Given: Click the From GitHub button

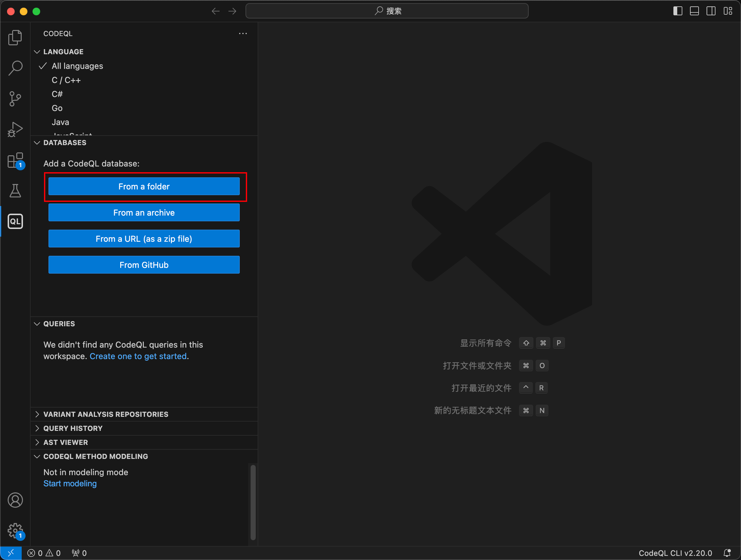Looking at the screenshot, I should [144, 265].
